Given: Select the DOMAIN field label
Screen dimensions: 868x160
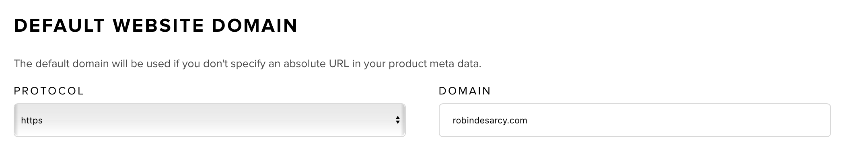Looking at the screenshot, I should 465,91.
